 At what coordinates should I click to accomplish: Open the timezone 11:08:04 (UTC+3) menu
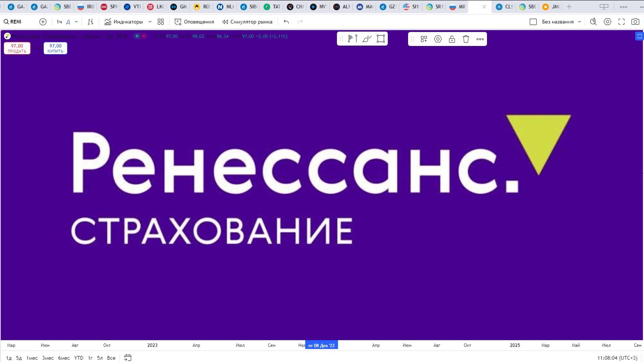pos(617,358)
